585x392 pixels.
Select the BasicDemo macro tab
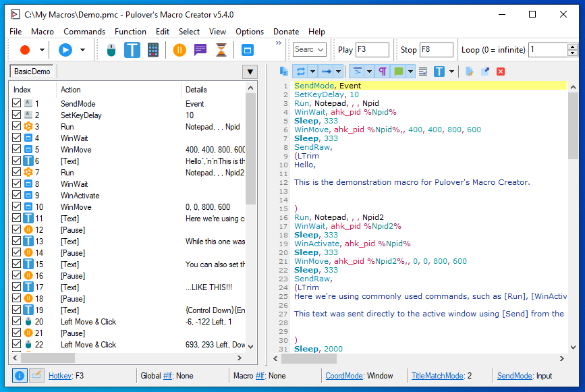click(32, 72)
